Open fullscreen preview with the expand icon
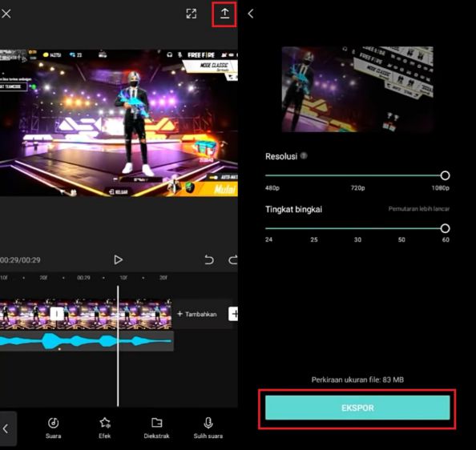 (x=192, y=14)
